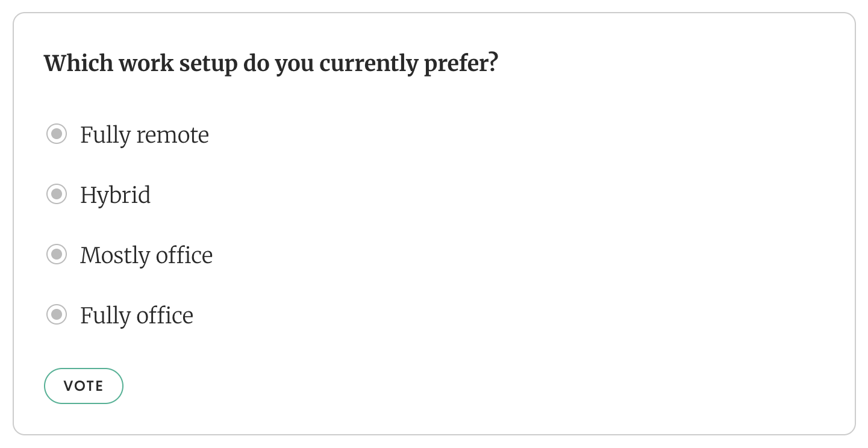Click the word "Mostly" in the third option
The width and height of the screenshot is (868, 448).
click(115, 255)
